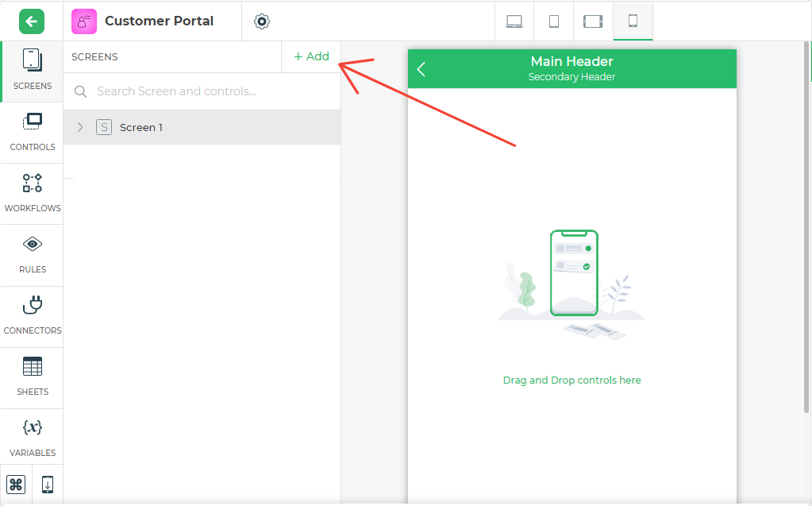Switch preview to tablet view

click(553, 21)
